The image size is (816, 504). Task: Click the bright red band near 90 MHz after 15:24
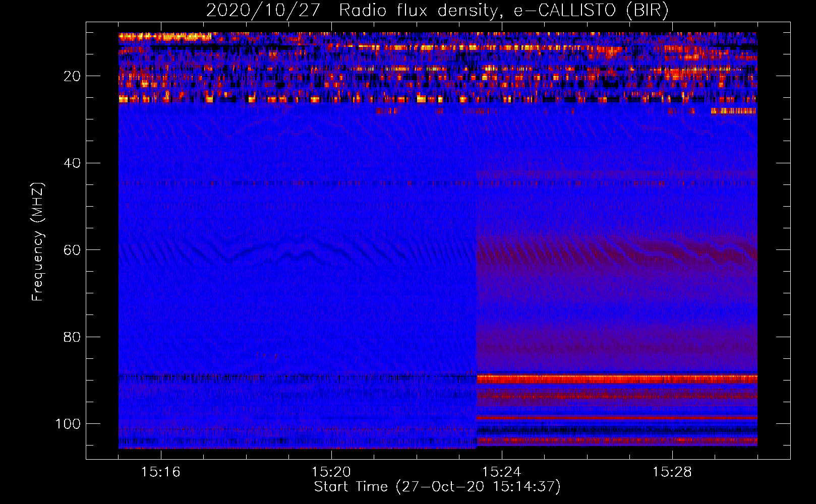(x=617, y=379)
